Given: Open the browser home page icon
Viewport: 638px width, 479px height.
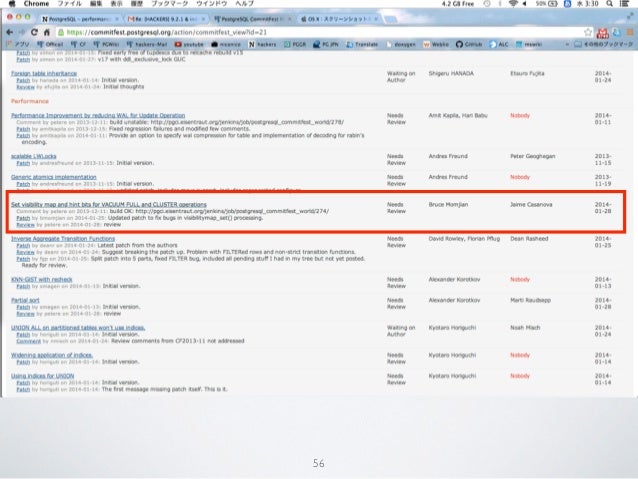Looking at the screenshot, I should [x=47, y=32].
